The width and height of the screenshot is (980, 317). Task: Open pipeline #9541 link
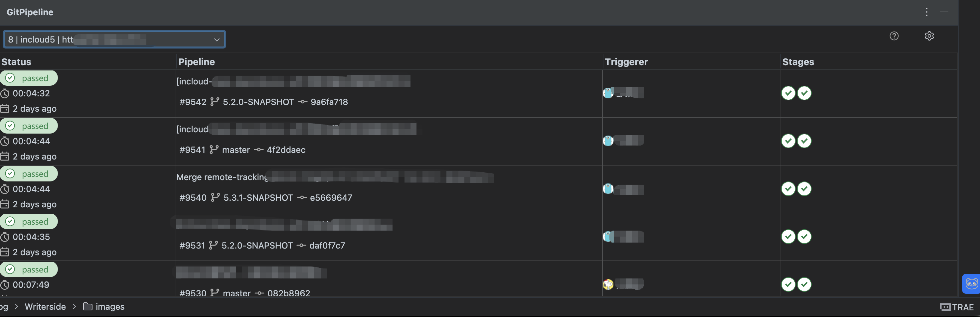coord(193,150)
